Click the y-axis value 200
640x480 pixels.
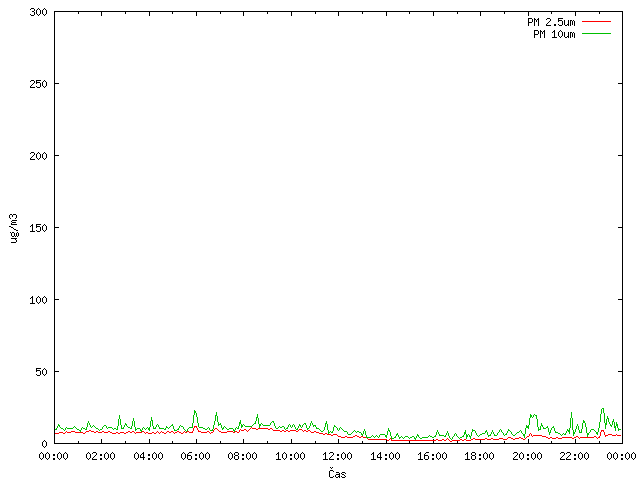pyautogui.click(x=38, y=156)
